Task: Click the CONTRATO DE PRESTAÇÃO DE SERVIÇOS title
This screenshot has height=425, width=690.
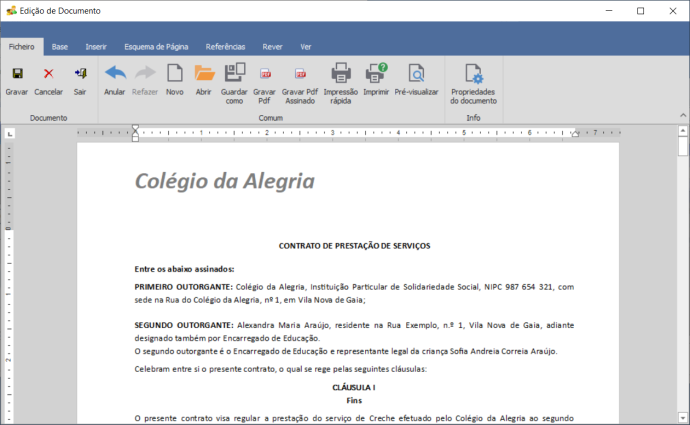Action: (354, 246)
